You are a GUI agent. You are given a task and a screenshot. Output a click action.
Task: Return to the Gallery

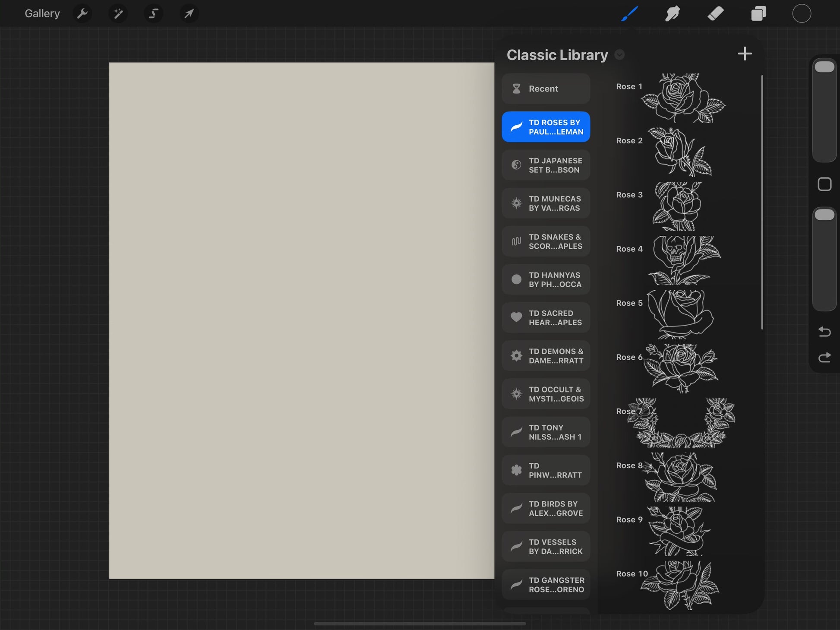point(42,14)
